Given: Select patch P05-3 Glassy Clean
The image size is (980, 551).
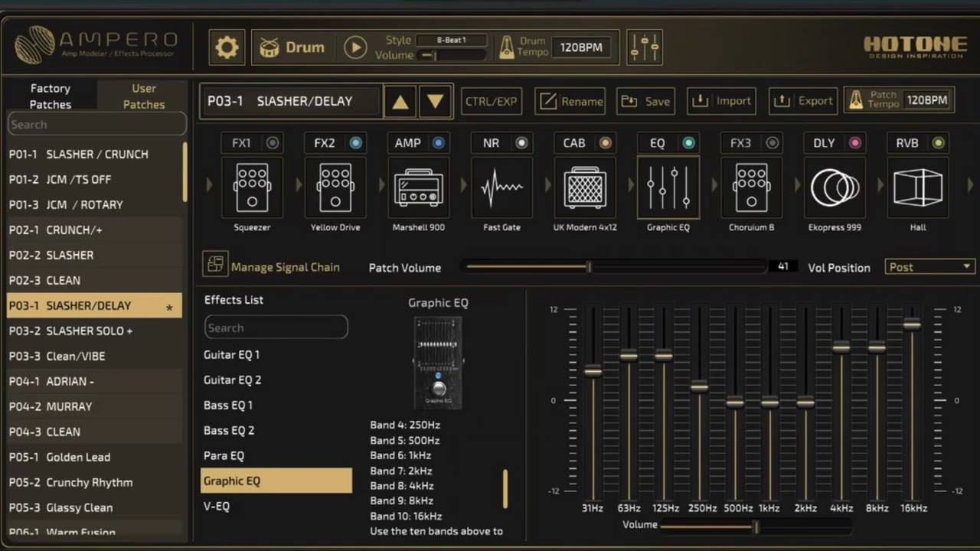Looking at the screenshot, I should pyautogui.click(x=94, y=507).
